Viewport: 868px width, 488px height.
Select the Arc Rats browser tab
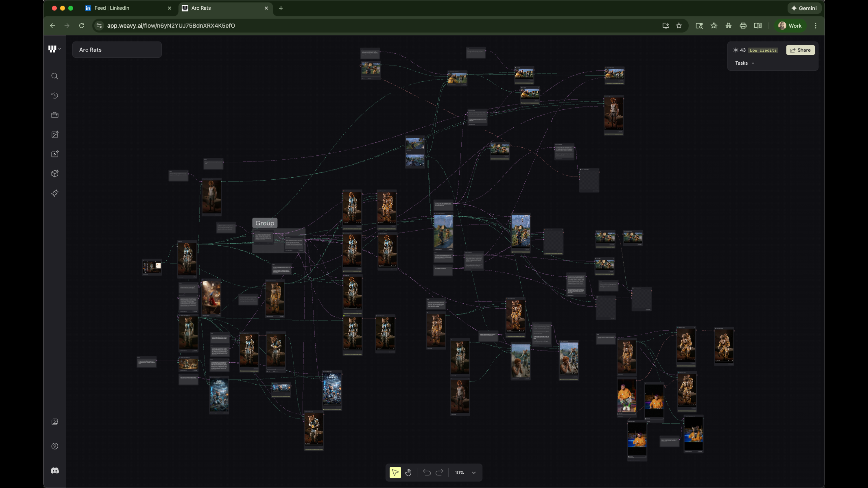(x=201, y=8)
